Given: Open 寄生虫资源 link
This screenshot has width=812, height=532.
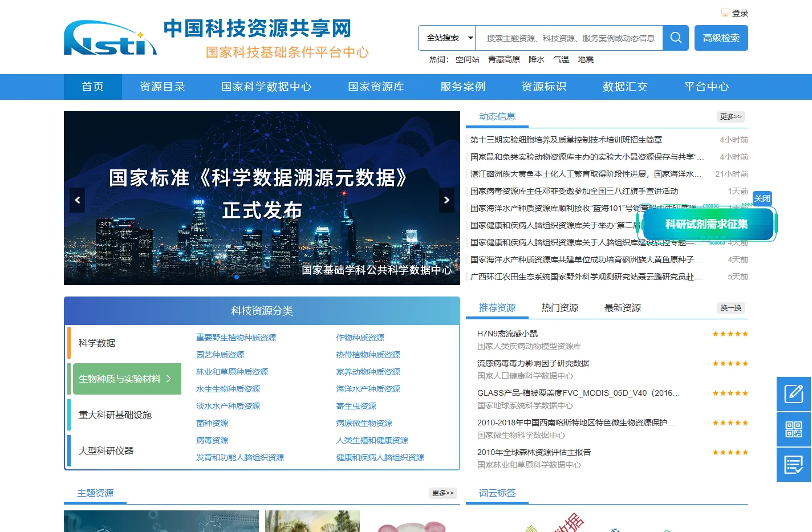Looking at the screenshot, I should (x=356, y=406).
